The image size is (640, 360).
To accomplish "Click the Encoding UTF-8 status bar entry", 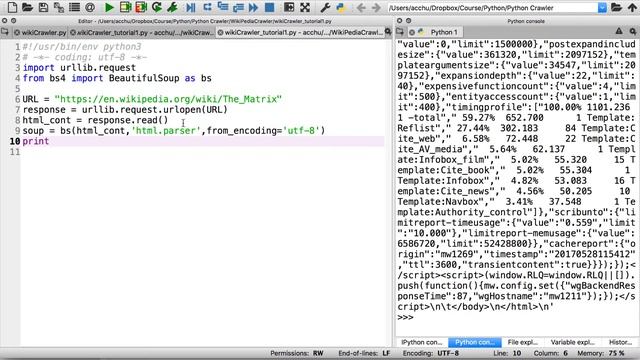I will [431, 353].
